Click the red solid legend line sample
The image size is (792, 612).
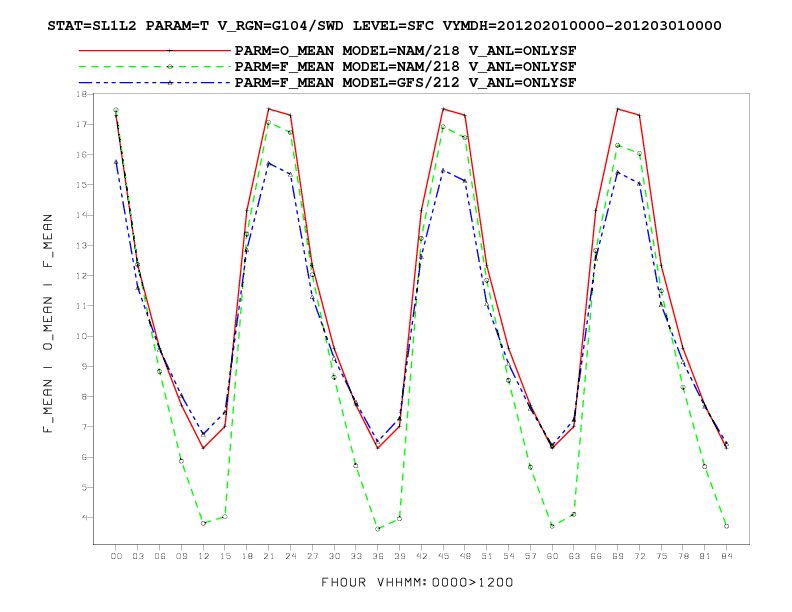click(155, 50)
